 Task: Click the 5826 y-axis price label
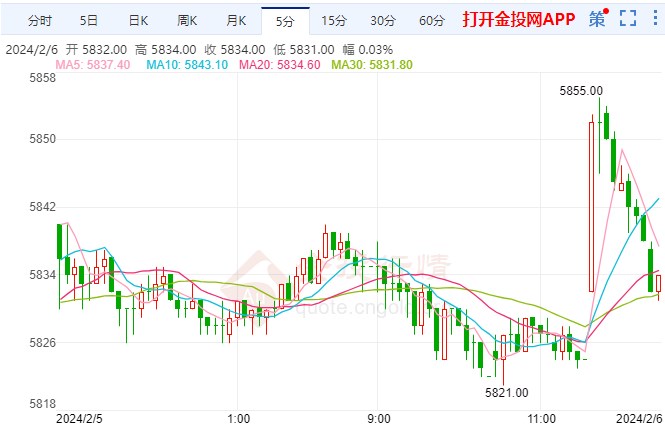(x=42, y=343)
